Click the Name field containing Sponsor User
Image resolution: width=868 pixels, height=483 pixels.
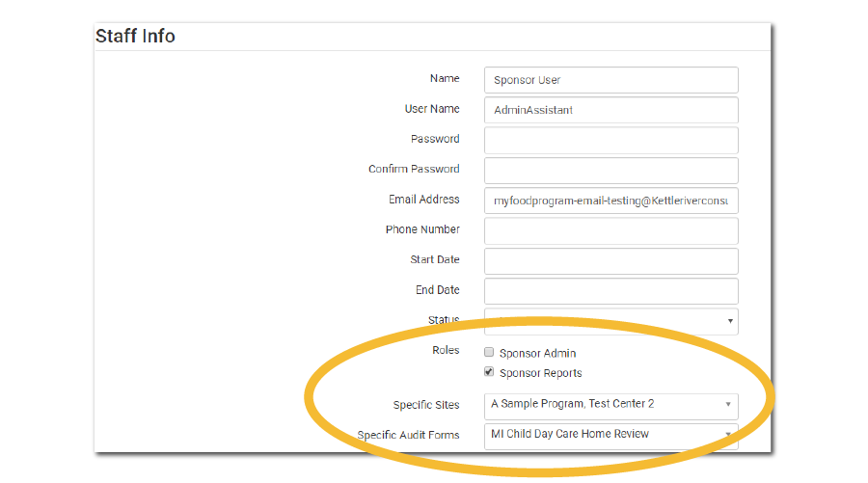610,80
